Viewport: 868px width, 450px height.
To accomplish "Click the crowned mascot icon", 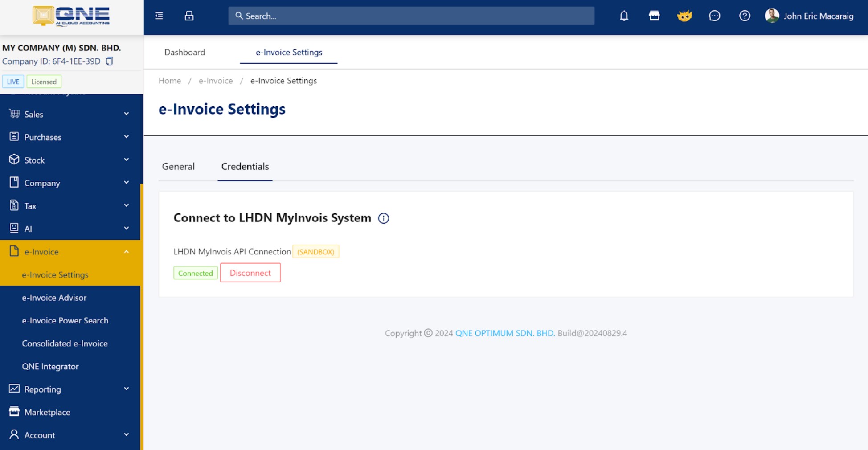I will 684,16.
